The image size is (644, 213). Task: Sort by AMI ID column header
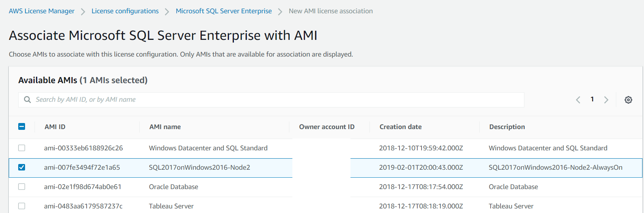click(55, 127)
